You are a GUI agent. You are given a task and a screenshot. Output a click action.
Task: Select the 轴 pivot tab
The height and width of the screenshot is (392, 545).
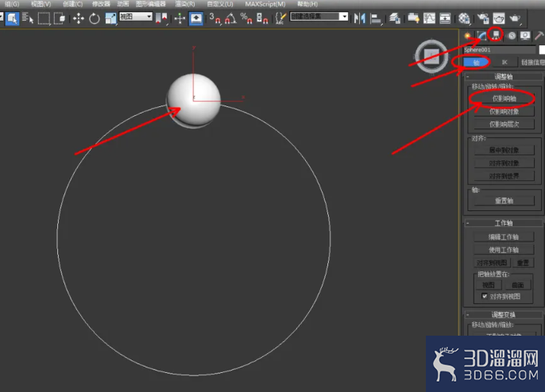[476, 63]
